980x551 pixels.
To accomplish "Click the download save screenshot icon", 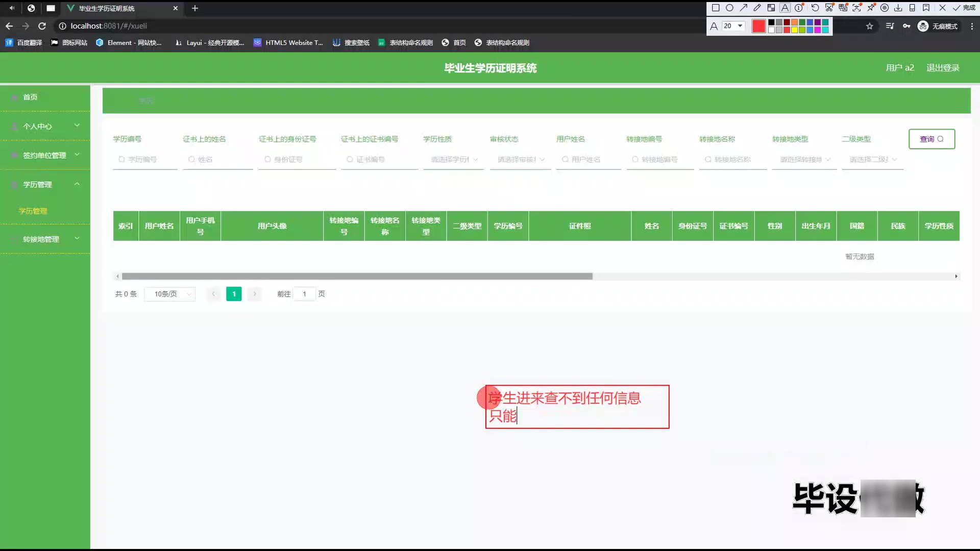I will point(898,8).
